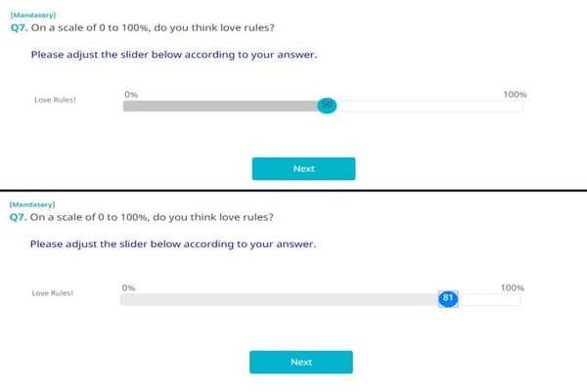Click gray filled track left of 50 handle
Screen dimensions: 587x392
click(x=220, y=107)
